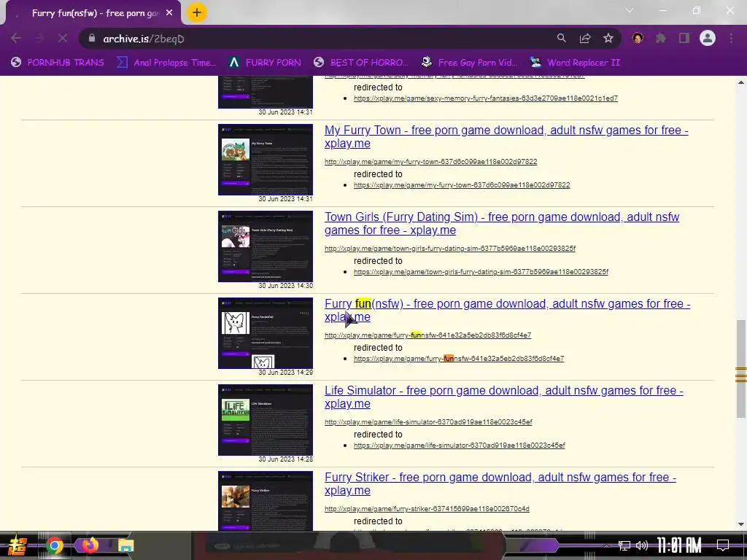Open the BEST OF HORRO... bookmark
The height and width of the screenshot is (560, 747).
pyautogui.click(x=361, y=63)
